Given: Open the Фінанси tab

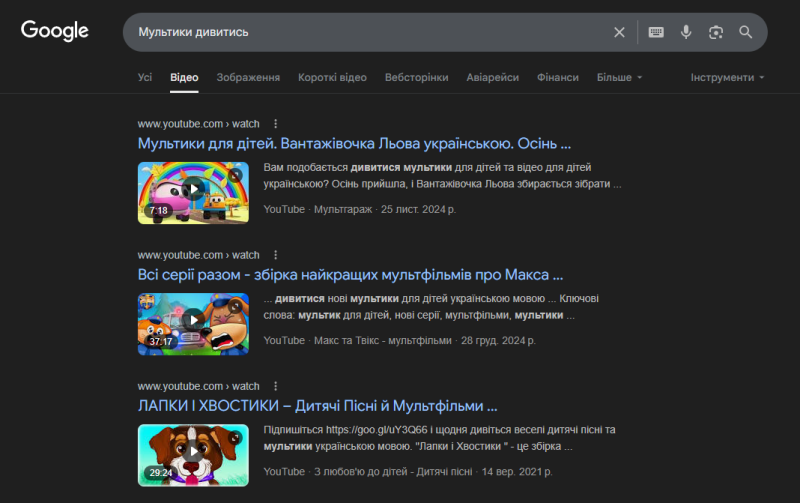Looking at the screenshot, I should click(558, 78).
